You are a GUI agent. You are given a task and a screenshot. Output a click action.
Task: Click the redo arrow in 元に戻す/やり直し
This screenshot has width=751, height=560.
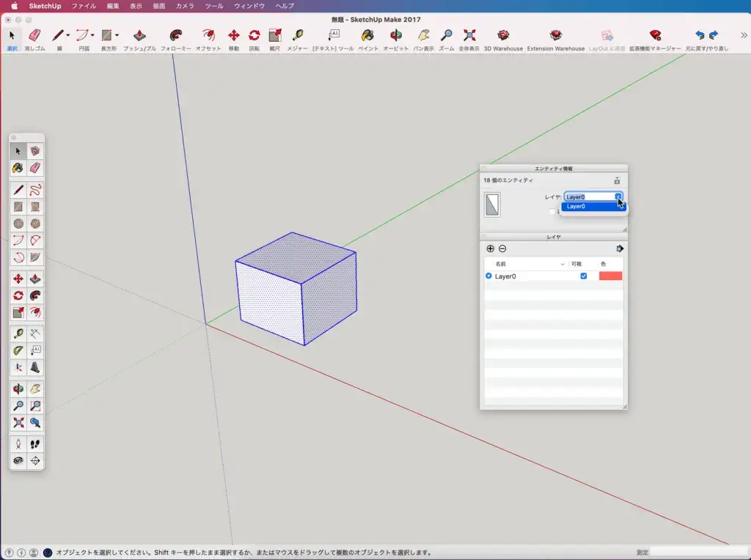click(x=714, y=35)
